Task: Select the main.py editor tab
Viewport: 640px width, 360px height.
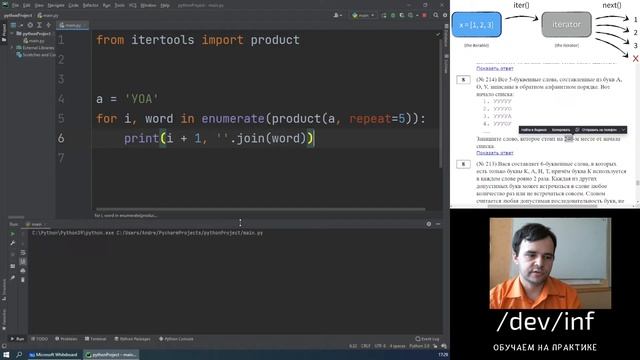Action: pos(73,25)
